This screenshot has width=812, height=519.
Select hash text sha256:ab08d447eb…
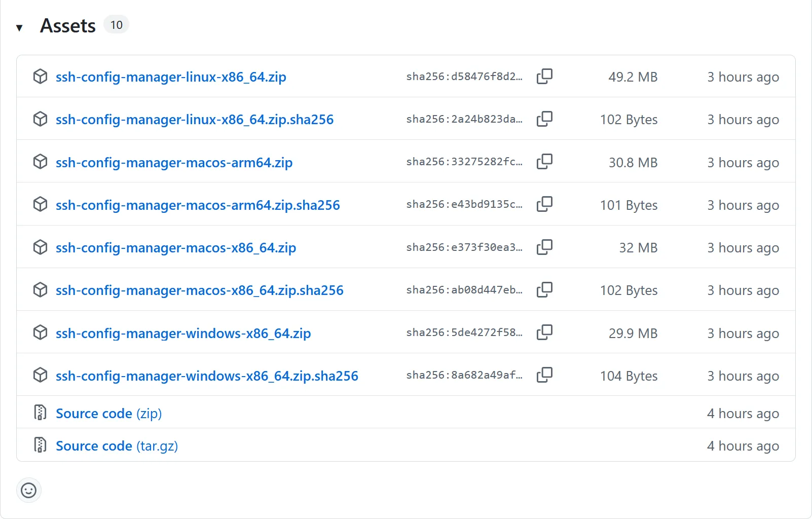pos(464,290)
